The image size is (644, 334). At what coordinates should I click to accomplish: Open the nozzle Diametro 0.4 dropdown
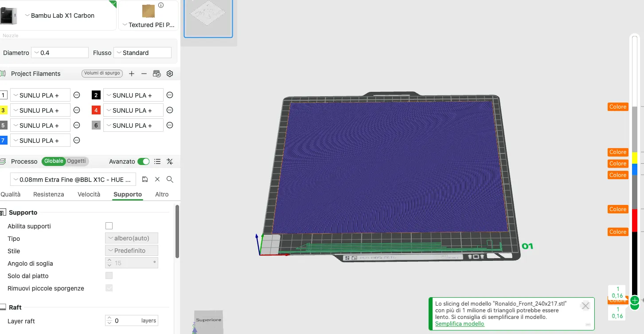(61, 53)
